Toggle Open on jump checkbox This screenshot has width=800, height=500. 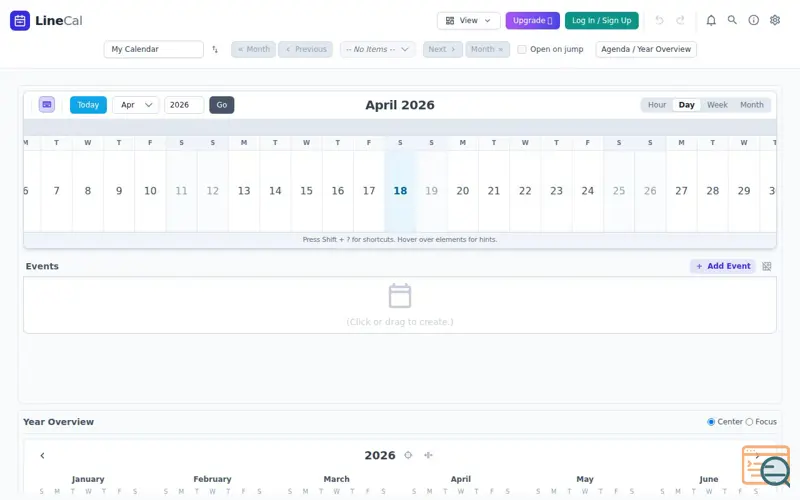coord(521,49)
